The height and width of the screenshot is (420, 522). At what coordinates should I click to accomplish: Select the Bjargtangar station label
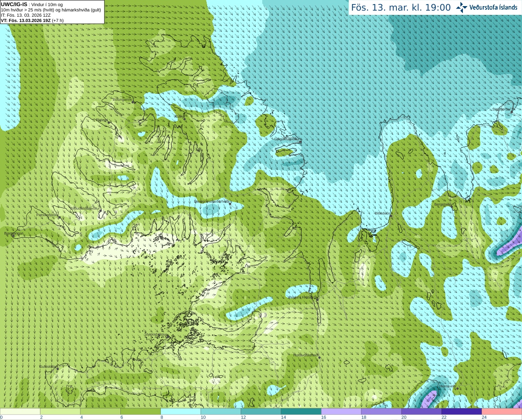click(13, 233)
